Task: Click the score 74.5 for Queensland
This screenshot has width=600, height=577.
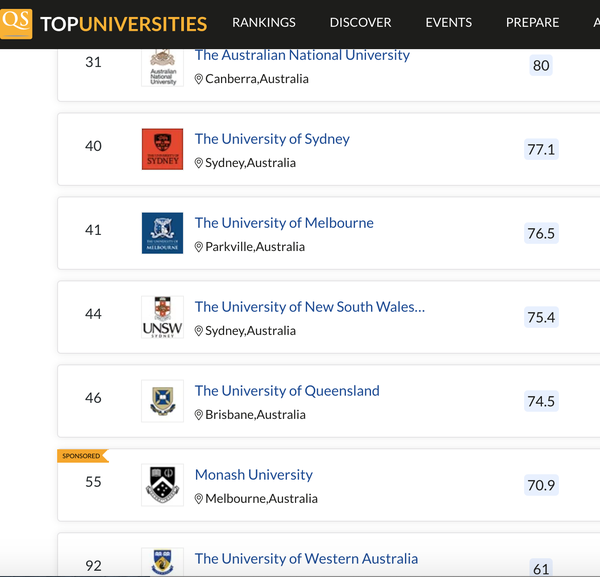Action: tap(541, 401)
